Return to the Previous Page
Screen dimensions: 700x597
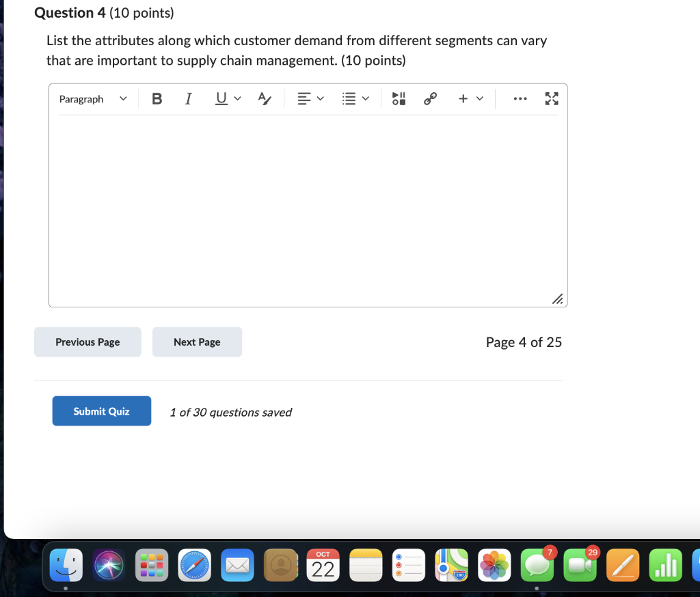pyautogui.click(x=87, y=342)
